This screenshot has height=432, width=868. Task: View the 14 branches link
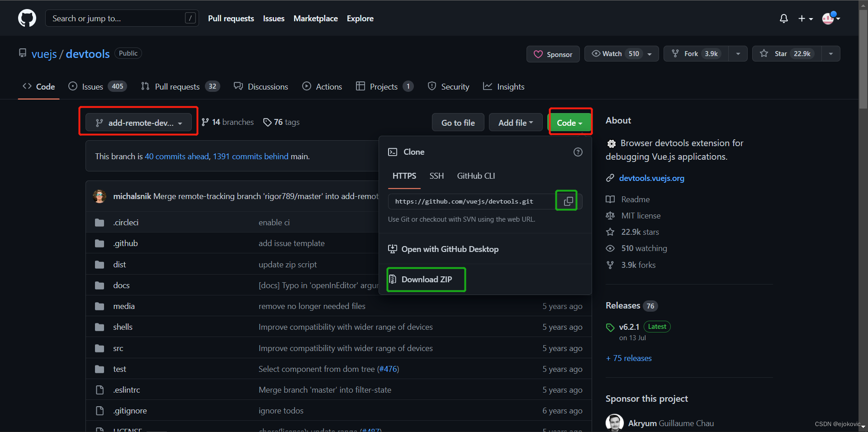point(228,122)
